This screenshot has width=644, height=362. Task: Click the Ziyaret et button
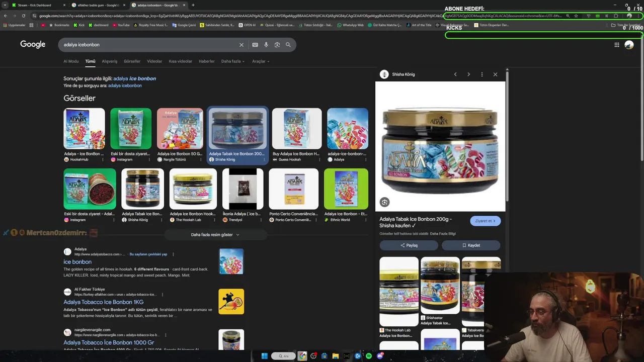(x=485, y=221)
